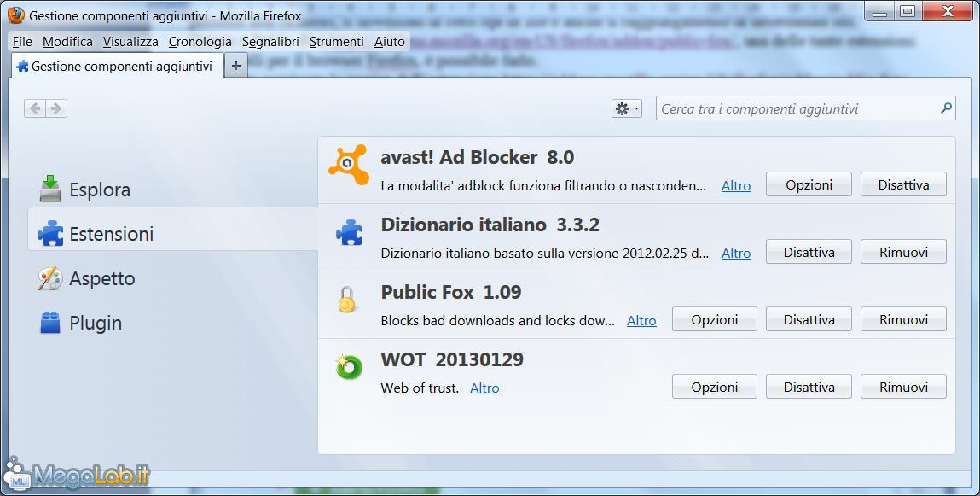
Task: Click the avast! Ad Blocker orange icon
Action: (349, 165)
